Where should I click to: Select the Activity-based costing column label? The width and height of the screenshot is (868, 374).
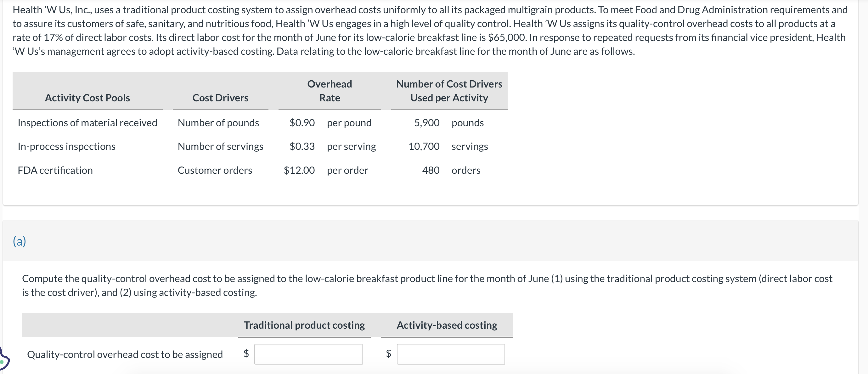pos(447,325)
